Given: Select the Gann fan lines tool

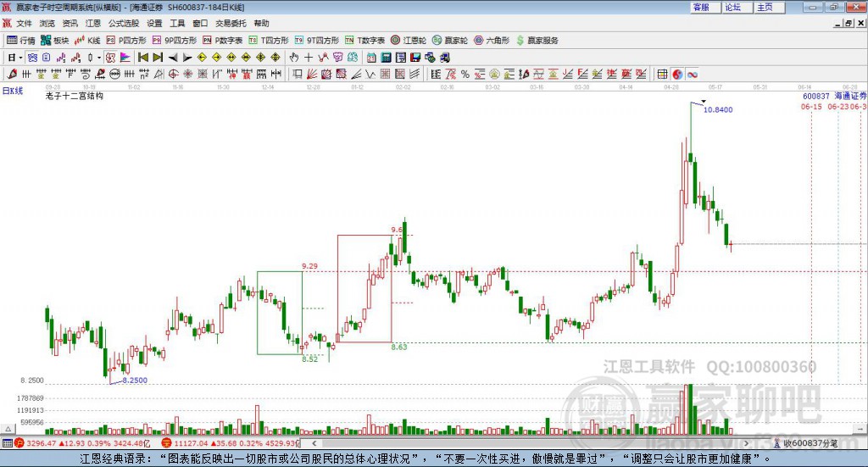Looking at the screenshot, I should (x=311, y=74).
